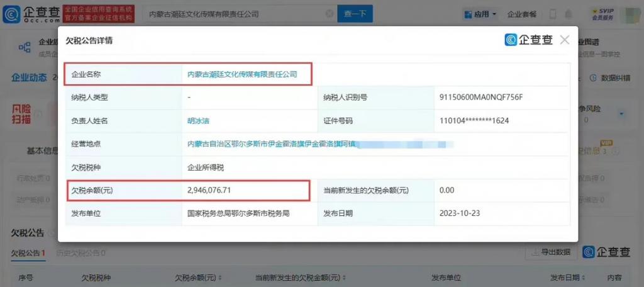This screenshot has height=287, width=644.
Task: Clear the search box with the X icon
Action: pos(330,14)
